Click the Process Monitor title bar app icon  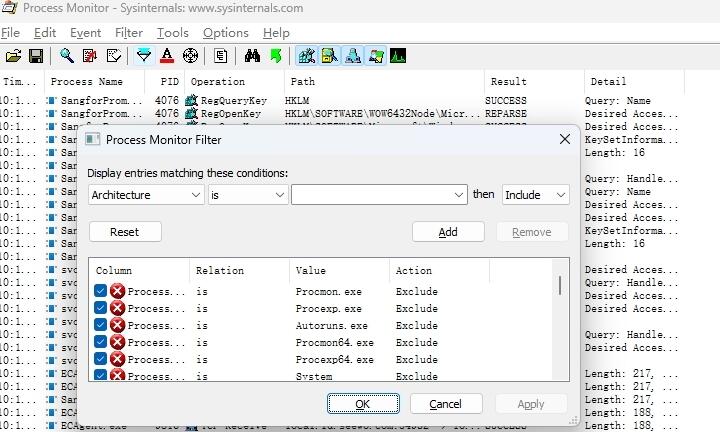(9, 7)
